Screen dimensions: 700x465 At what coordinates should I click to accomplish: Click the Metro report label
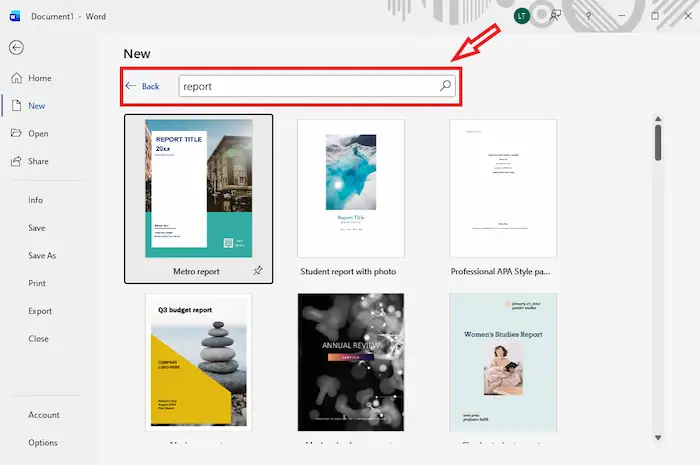(196, 271)
